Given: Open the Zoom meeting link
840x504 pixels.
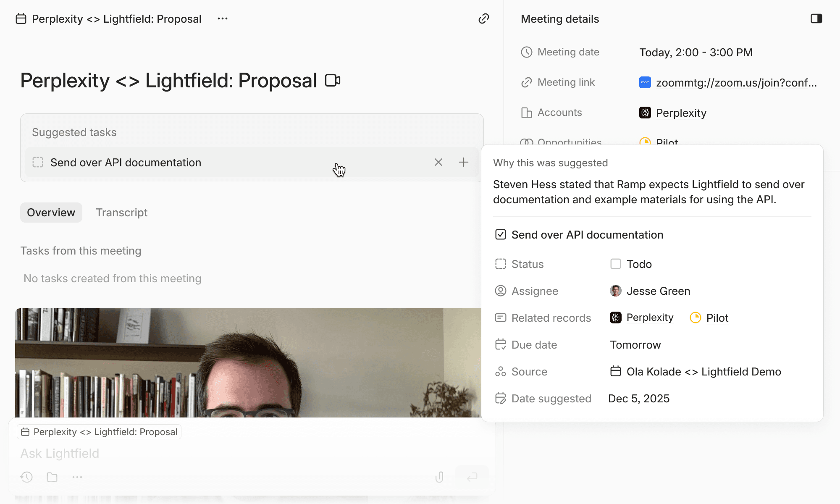Looking at the screenshot, I should point(736,83).
